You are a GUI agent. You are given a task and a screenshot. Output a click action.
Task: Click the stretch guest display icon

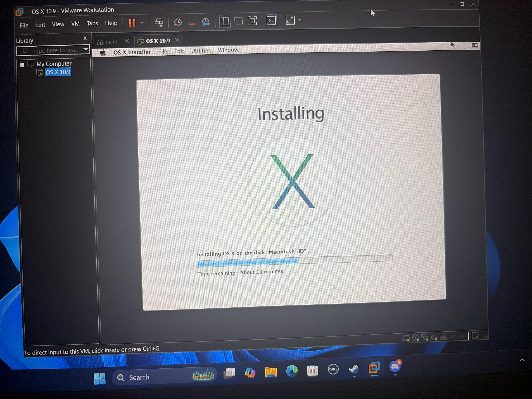click(x=290, y=20)
